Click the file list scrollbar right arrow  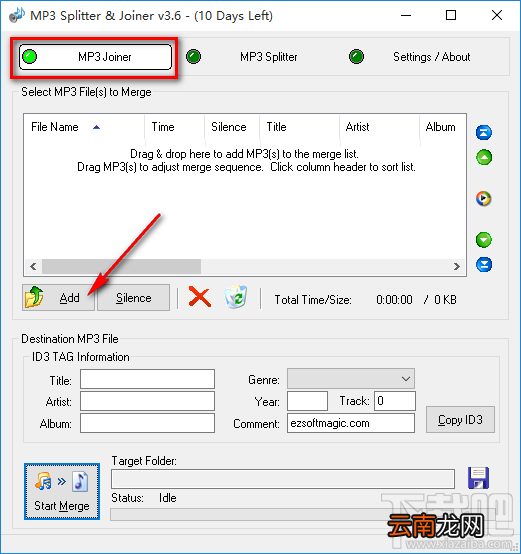tap(457, 266)
